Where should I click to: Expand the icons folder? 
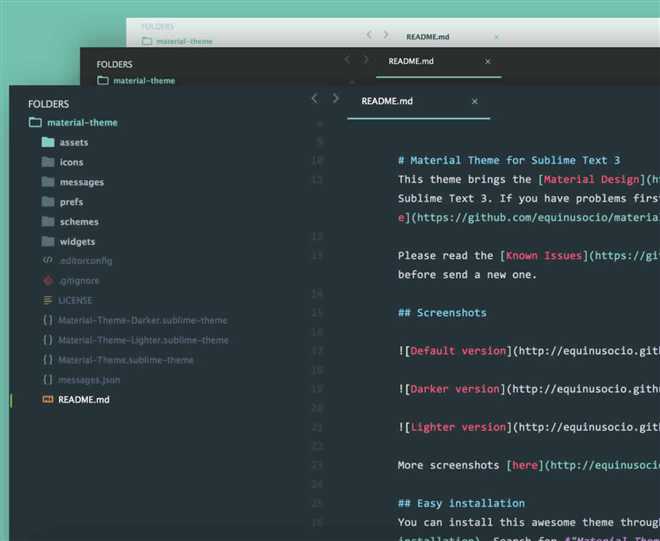(71, 162)
